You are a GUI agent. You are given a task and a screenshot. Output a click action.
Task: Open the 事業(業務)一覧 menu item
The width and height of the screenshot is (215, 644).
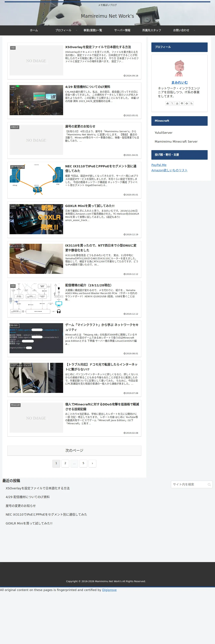[x=93, y=30]
